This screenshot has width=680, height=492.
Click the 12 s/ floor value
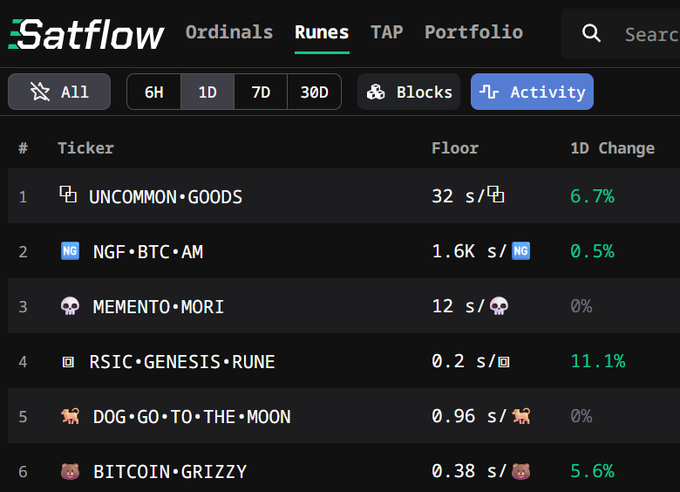click(x=458, y=306)
